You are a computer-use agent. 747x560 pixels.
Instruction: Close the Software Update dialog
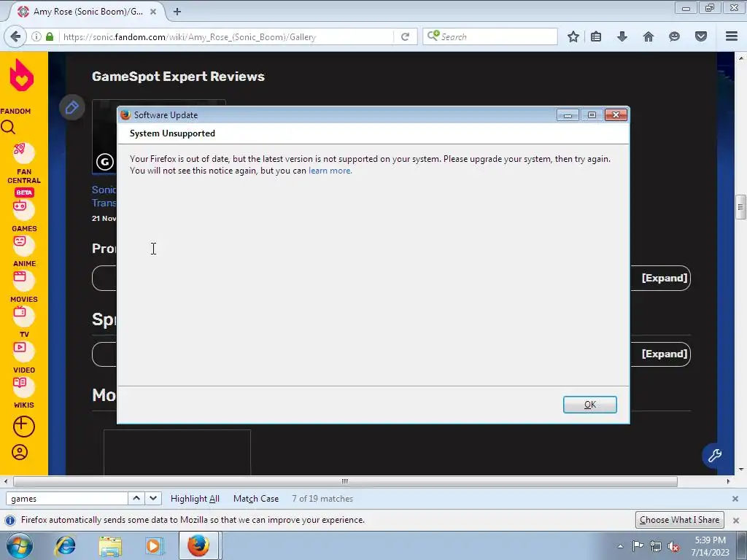(616, 114)
